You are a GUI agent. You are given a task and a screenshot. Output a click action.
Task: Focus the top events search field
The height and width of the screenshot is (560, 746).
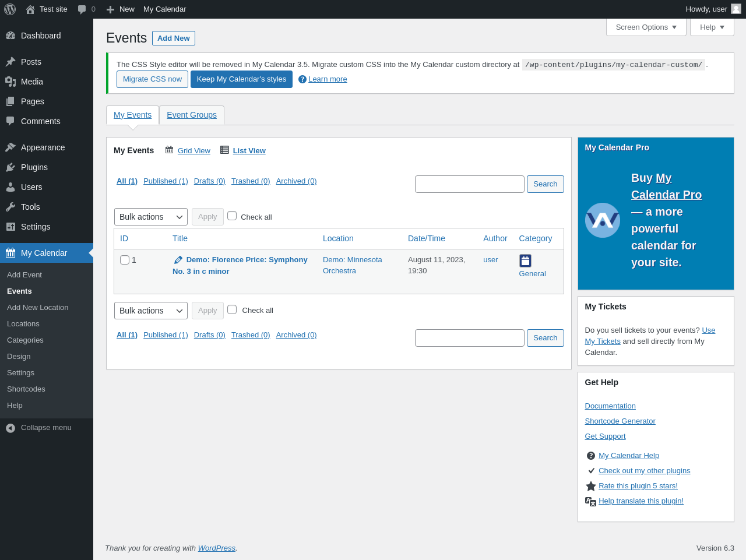(x=469, y=184)
